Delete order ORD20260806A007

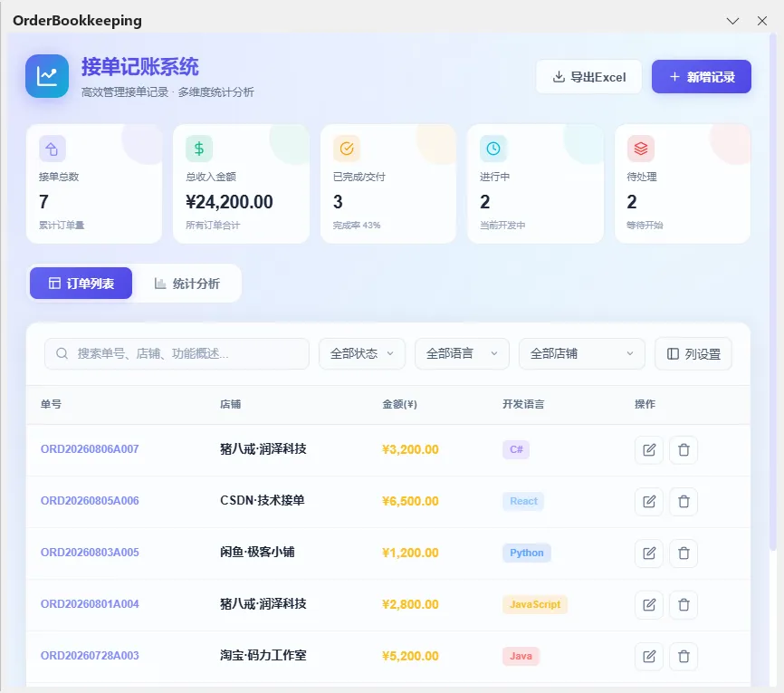point(684,450)
